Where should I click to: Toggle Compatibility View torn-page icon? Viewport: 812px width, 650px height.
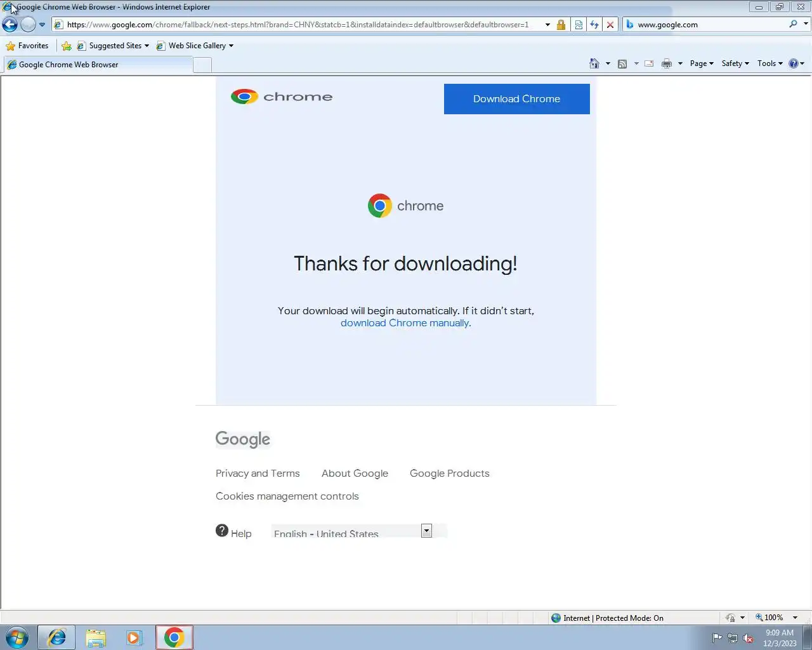pos(579,25)
